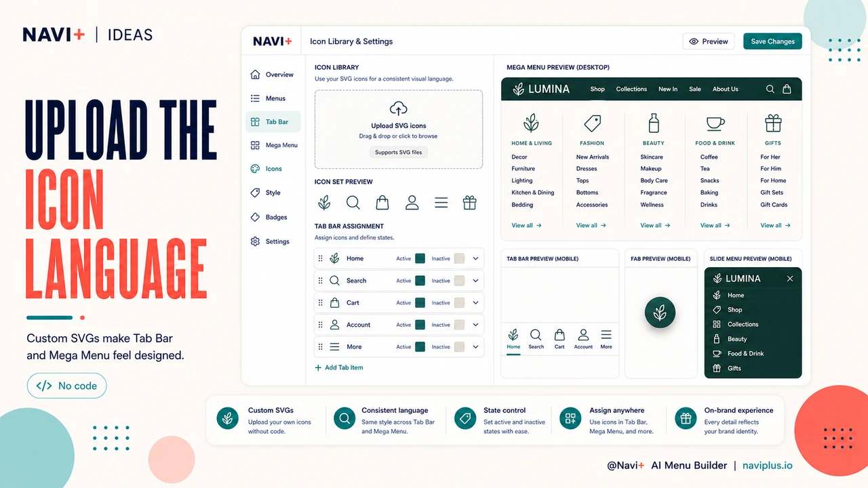Click the Preview button
The height and width of the screenshot is (488, 868).
709,41
